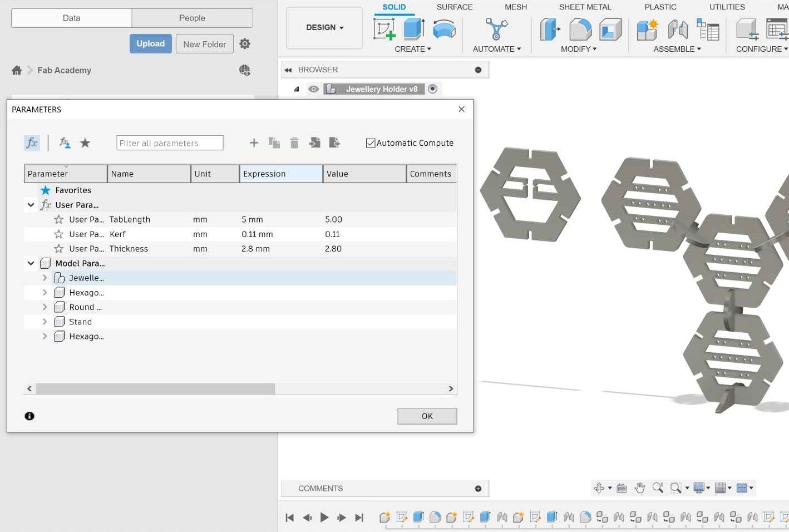This screenshot has width=789, height=532.
Task: Collapse the Model Parameters group
Action: point(31,263)
